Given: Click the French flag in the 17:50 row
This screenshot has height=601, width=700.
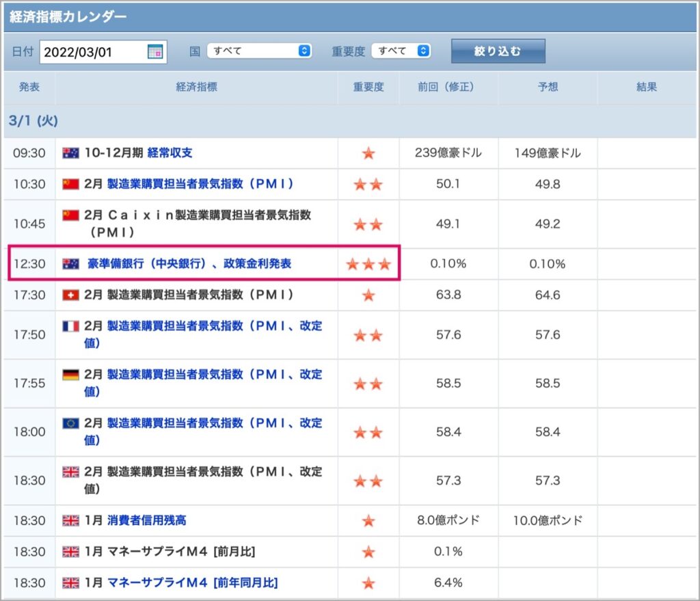Looking at the screenshot, I should (70, 326).
